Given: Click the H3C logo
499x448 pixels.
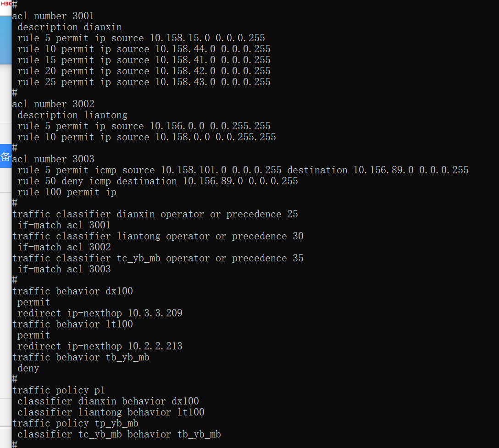Looking at the screenshot, I should [6, 3].
